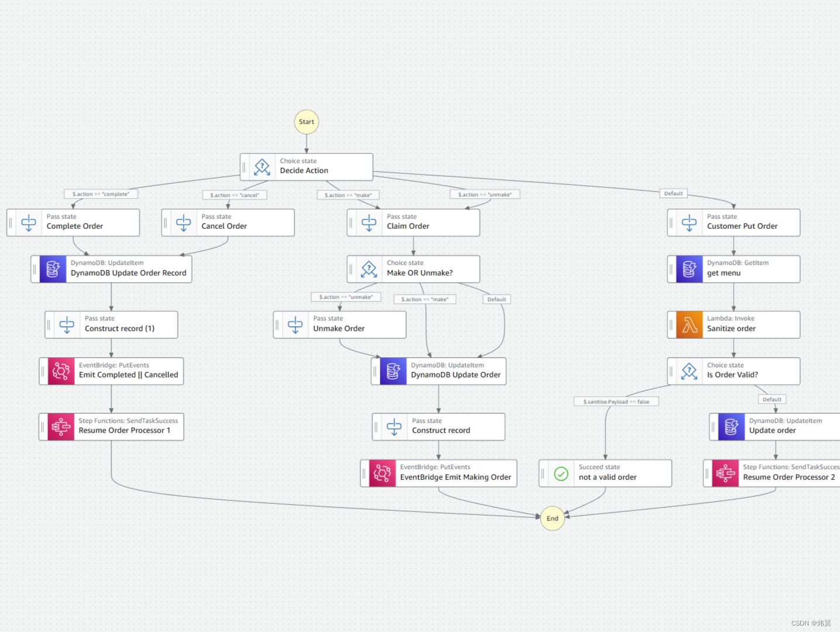Grab the get menu node drag handle
The image size is (840, 632).
pos(672,269)
